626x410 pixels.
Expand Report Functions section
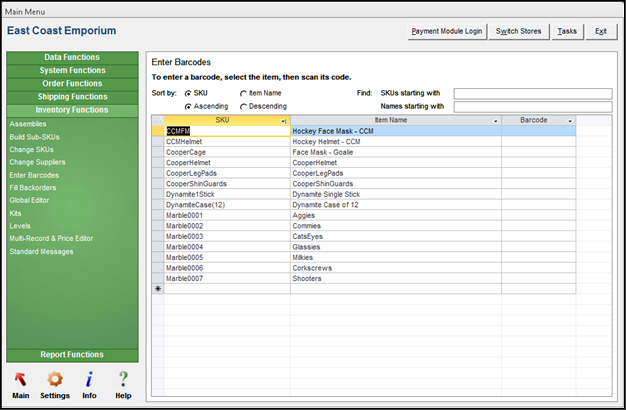click(x=72, y=355)
